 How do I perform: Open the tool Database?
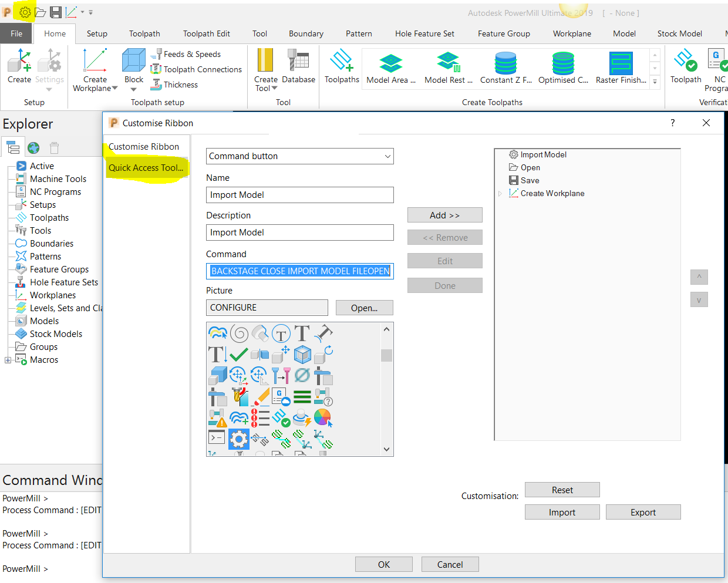coord(299,66)
